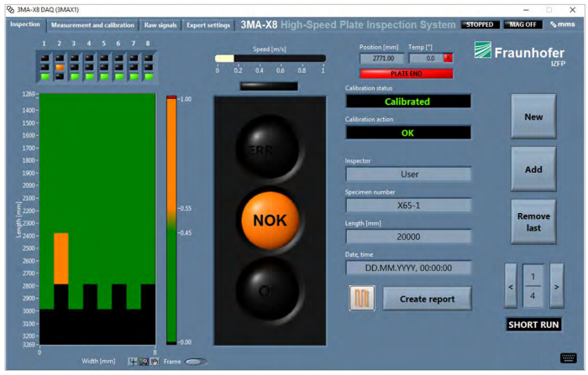
Task: Click the dark OK lamp at bottom
Action: (x=268, y=289)
